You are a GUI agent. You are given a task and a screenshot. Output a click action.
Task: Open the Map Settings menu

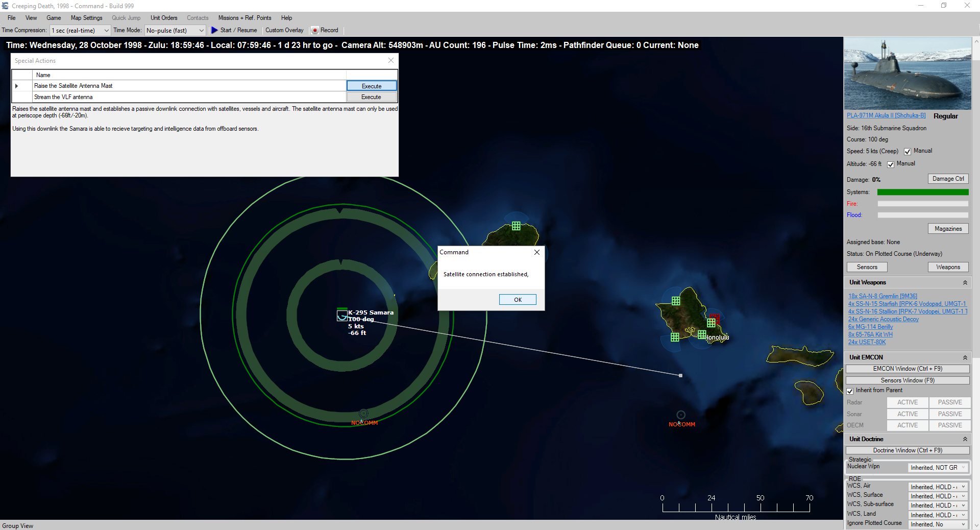click(x=86, y=18)
